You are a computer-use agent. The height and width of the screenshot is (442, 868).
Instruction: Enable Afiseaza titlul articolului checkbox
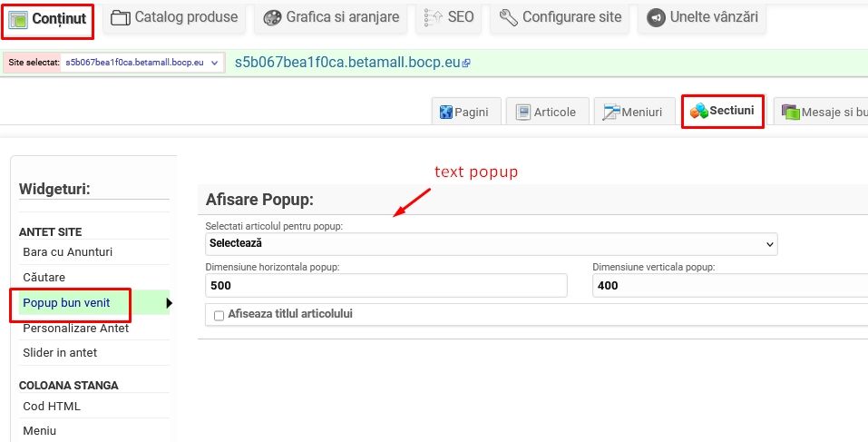219,315
